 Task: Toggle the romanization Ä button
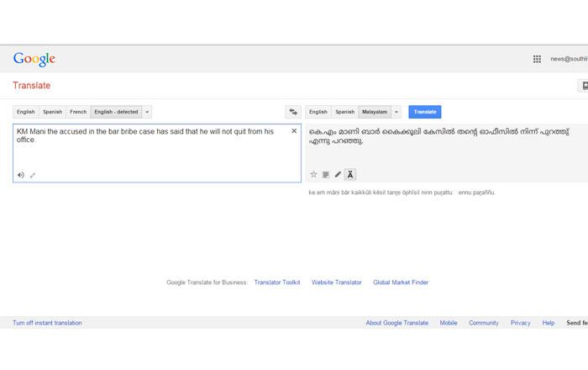tap(350, 175)
